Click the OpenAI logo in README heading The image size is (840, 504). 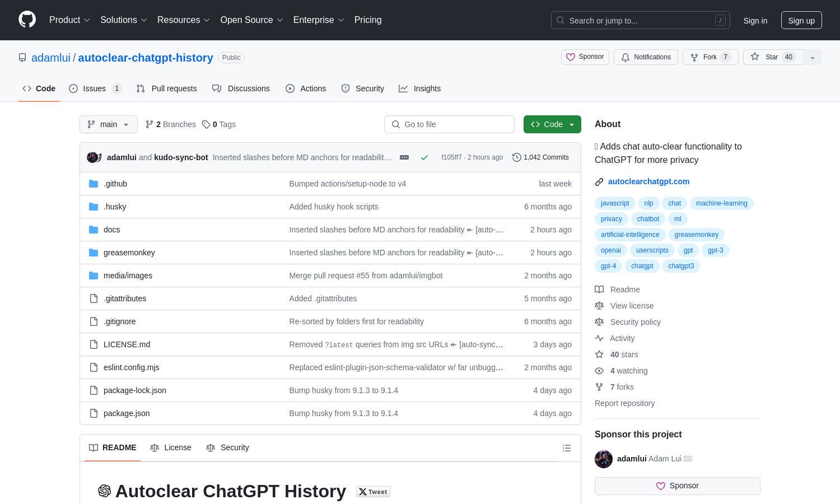click(x=104, y=491)
